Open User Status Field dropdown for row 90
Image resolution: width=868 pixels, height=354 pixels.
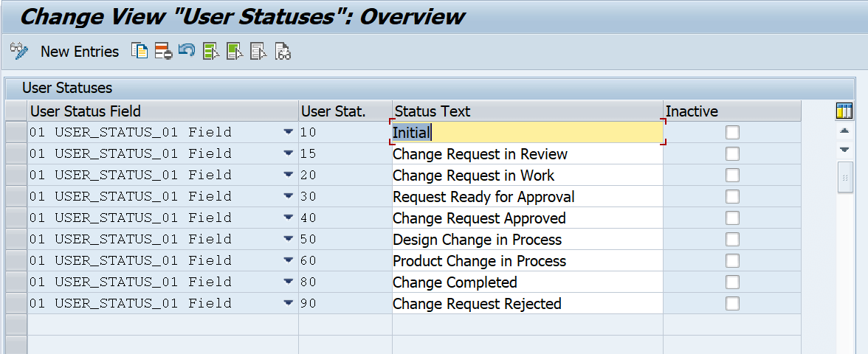[288, 303]
